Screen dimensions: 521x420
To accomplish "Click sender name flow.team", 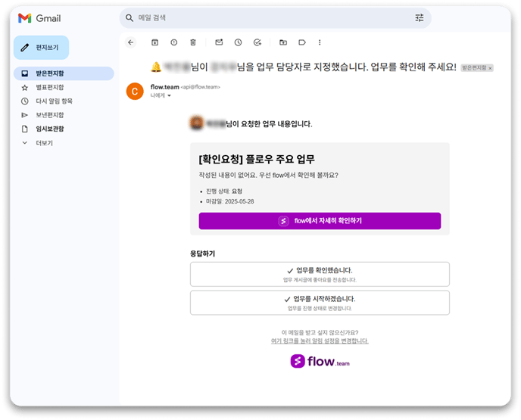I will (165, 87).
